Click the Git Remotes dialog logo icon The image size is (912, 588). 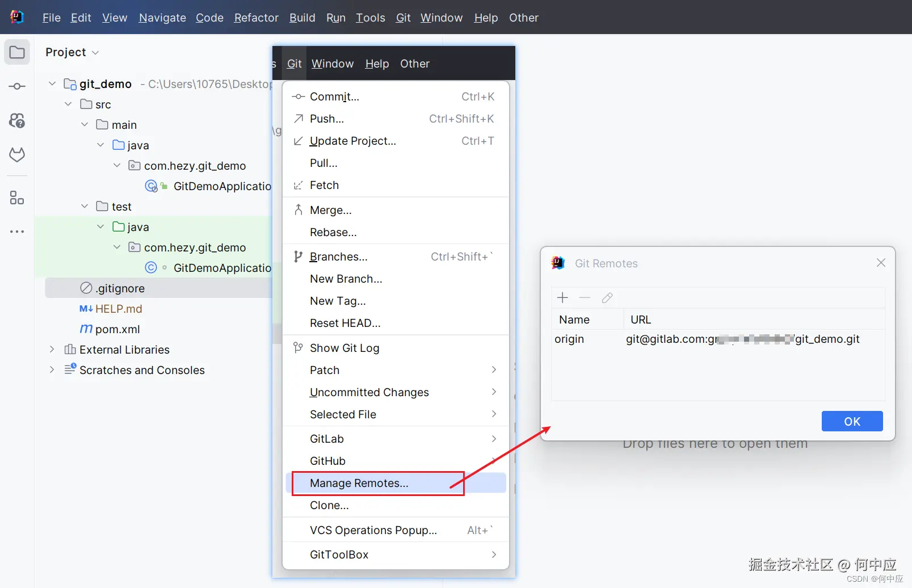tap(558, 263)
